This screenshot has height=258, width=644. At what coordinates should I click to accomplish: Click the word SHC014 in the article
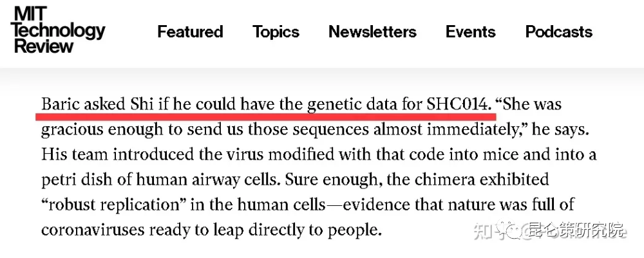click(x=459, y=104)
